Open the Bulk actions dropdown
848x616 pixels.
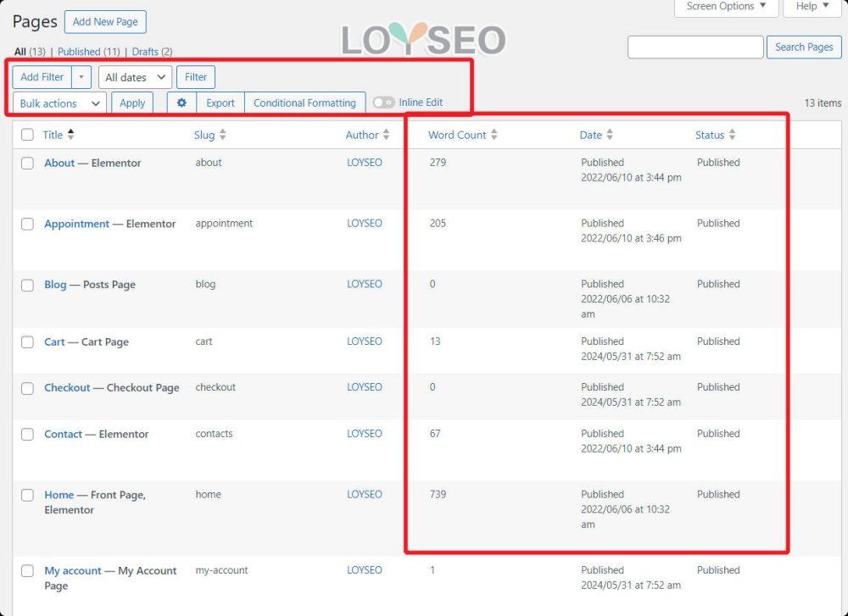click(x=59, y=103)
